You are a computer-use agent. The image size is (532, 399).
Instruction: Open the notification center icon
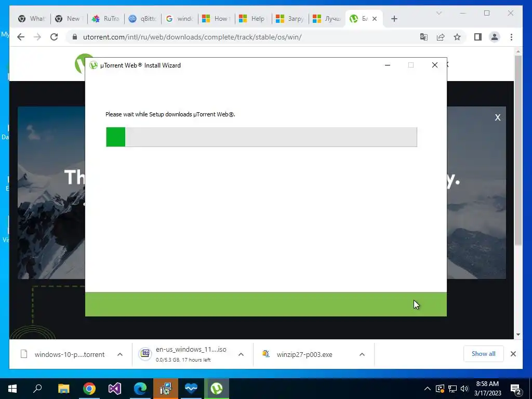pos(516,389)
